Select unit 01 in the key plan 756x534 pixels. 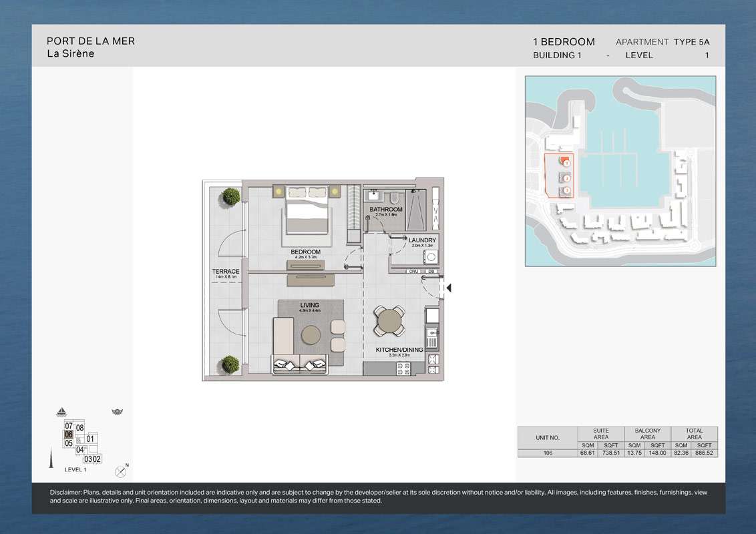click(x=91, y=439)
